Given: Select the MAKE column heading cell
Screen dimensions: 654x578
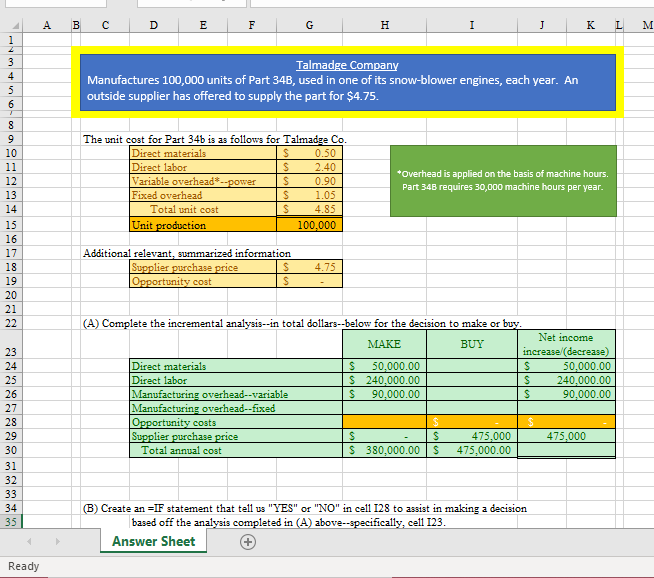Looking at the screenshot, I should coord(385,344).
